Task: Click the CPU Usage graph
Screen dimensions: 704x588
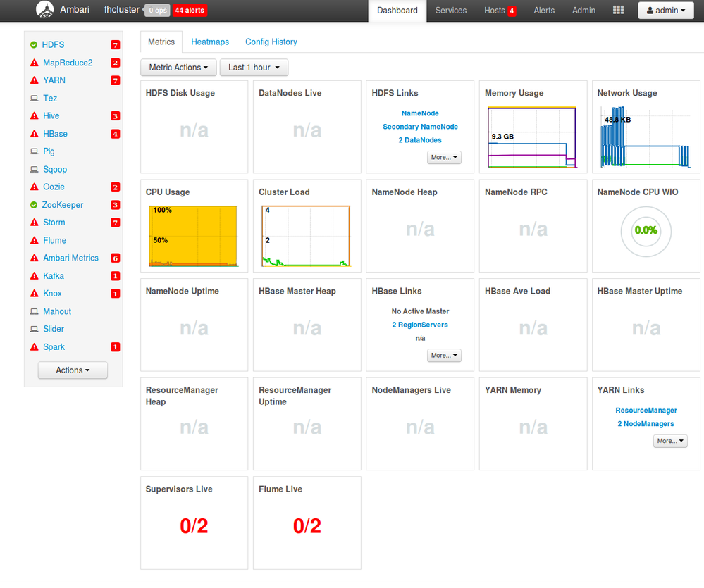Action: click(x=193, y=237)
